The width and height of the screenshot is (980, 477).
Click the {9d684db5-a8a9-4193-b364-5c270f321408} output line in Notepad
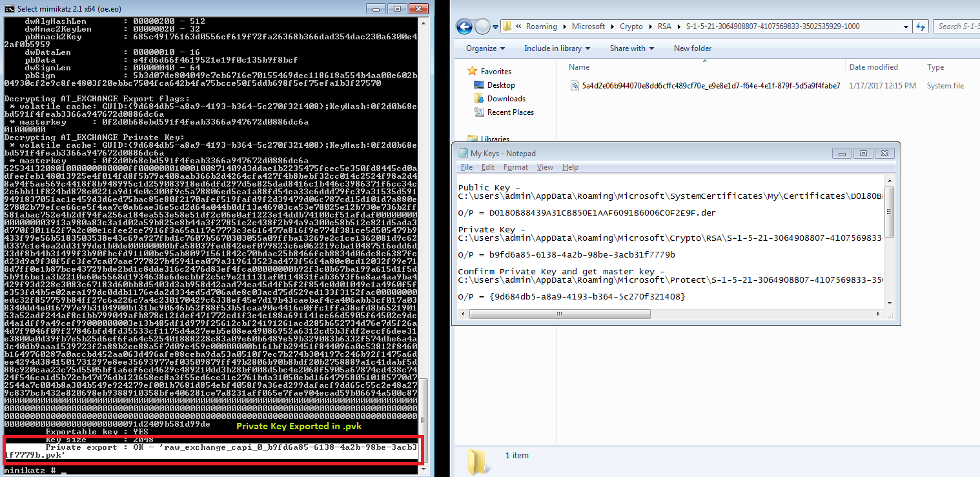pos(571,296)
